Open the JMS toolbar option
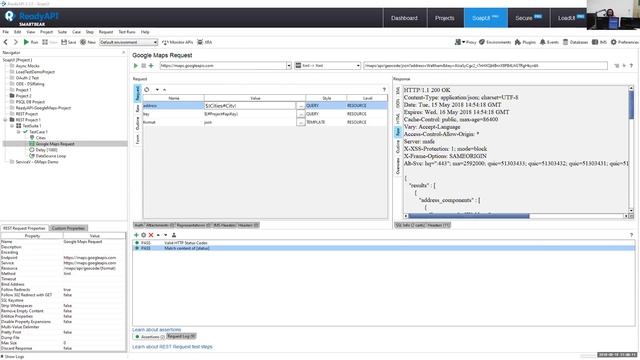The width and height of the screenshot is (640, 360). click(599, 42)
